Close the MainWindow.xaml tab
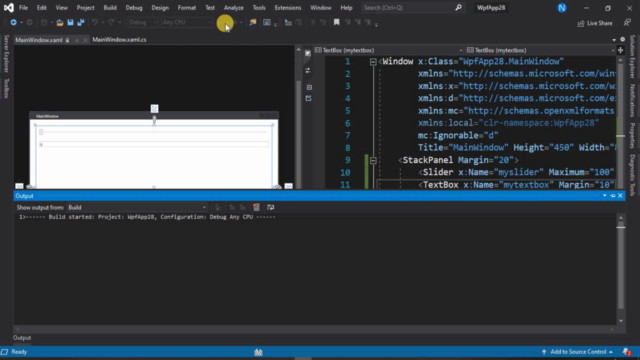Viewport: 640px width, 360px height. (85, 40)
